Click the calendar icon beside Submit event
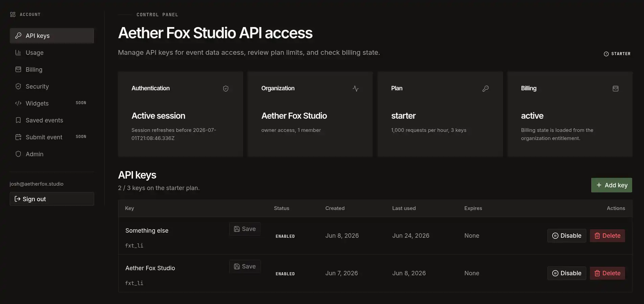Screen dimensions: 644x304 pyautogui.click(x=18, y=137)
